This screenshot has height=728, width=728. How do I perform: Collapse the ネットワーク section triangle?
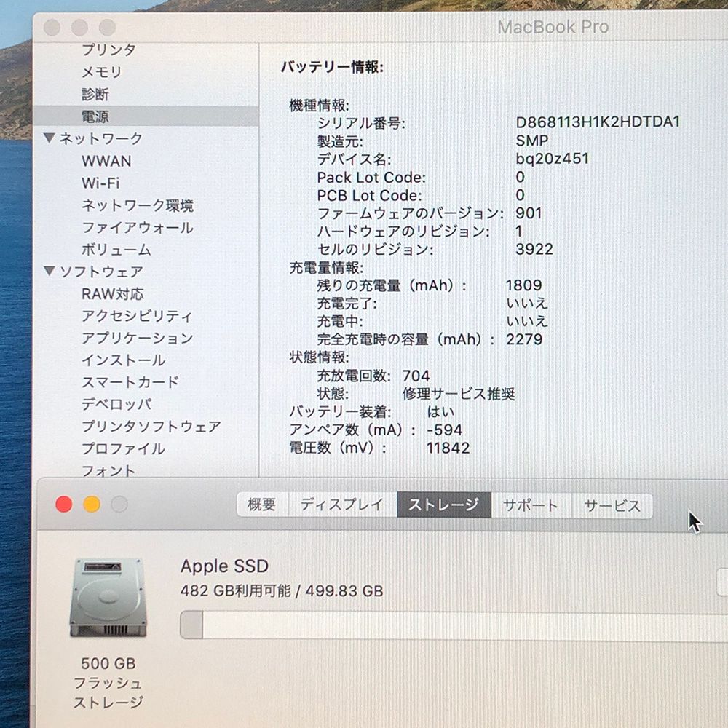[x=50, y=138]
